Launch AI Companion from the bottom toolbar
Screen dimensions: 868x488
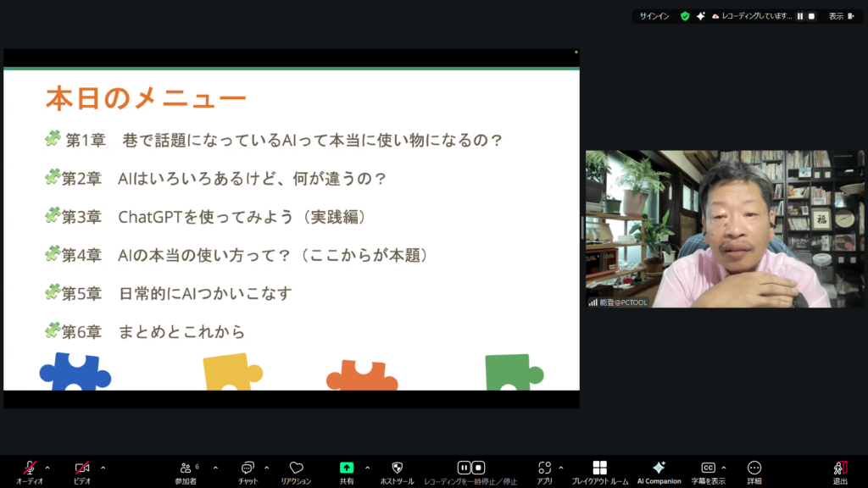[659, 469]
